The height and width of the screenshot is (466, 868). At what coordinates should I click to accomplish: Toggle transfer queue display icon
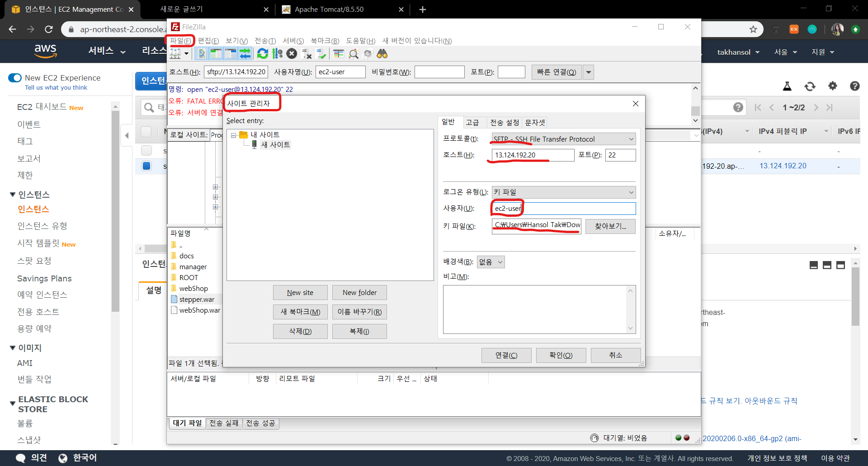245,54
